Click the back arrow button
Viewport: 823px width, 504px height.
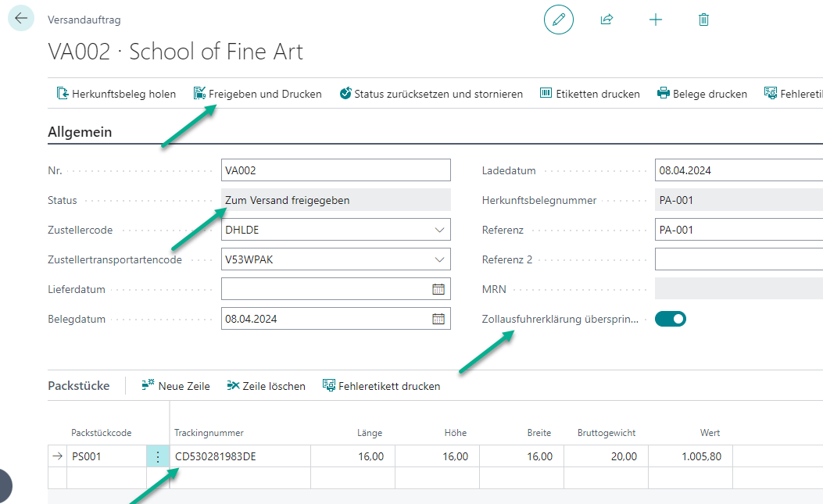(x=20, y=18)
